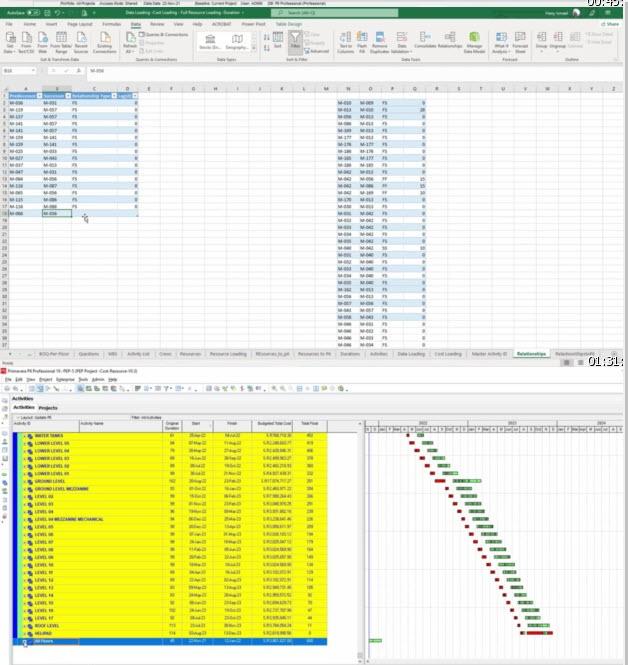Select the highlighted bottom row in Primavera
This screenshot has height=665, width=628.
170,641
